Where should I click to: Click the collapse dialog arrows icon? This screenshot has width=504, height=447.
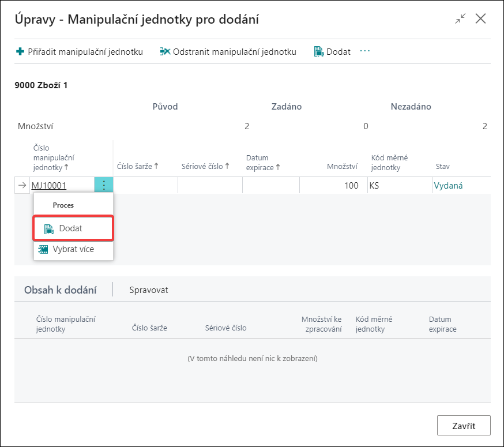tap(460, 18)
